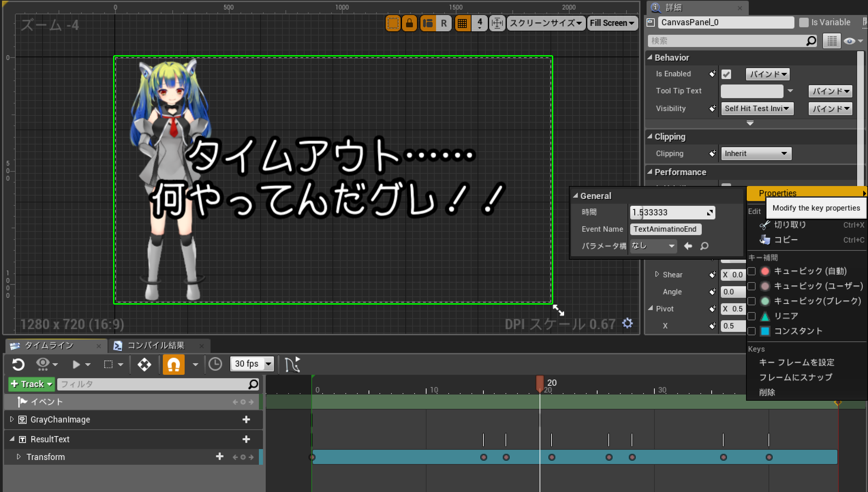868x492 pixels.
Task: Open the 30 fps dropdown
Action: tap(251, 364)
